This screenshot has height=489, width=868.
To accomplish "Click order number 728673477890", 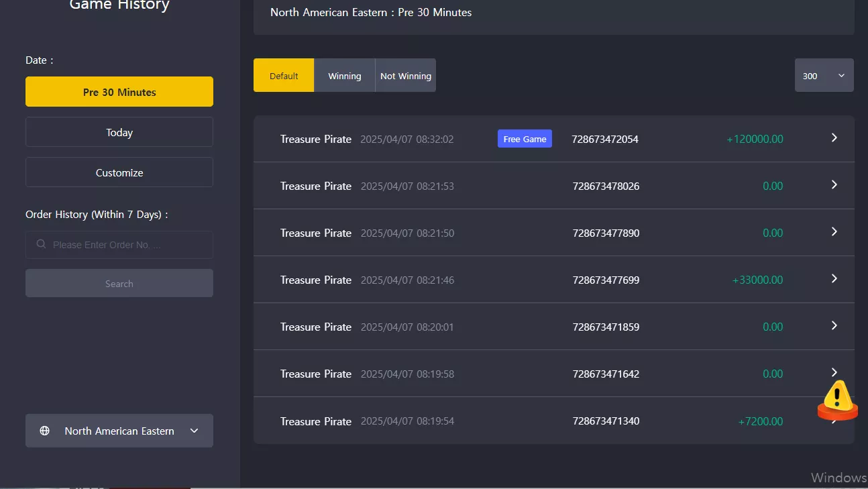I will pyautogui.click(x=606, y=233).
